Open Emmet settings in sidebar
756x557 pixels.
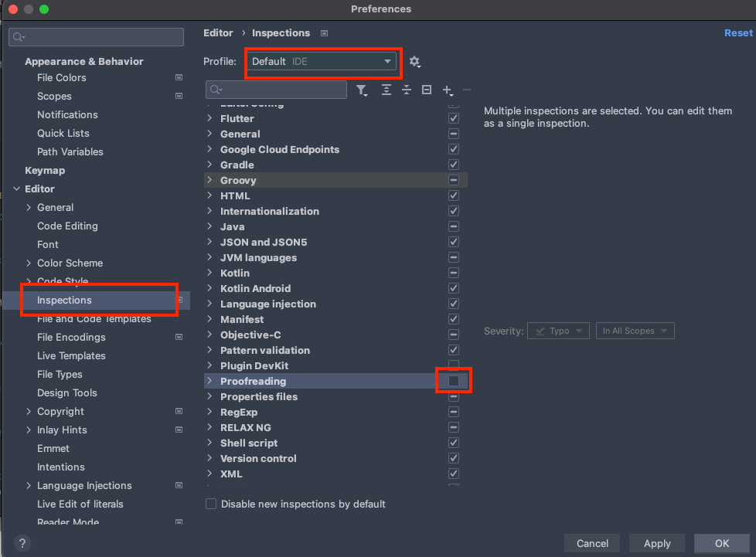pyautogui.click(x=53, y=449)
